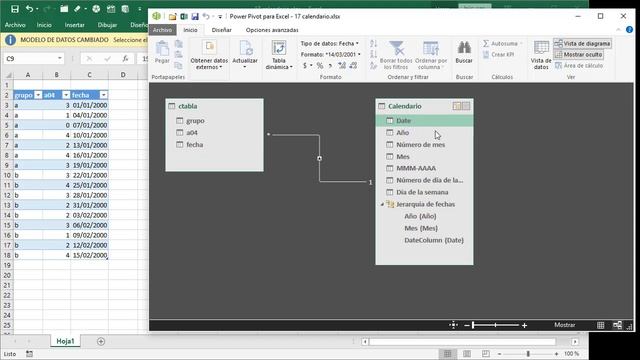
Task: Click the Fit to screen icon in diagram bar
Action: tap(453, 325)
